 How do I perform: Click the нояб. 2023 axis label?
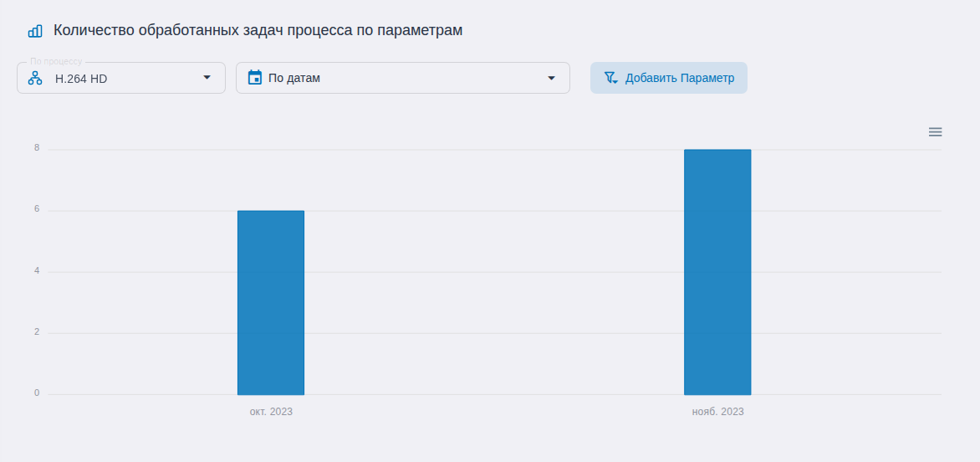pyautogui.click(x=717, y=412)
